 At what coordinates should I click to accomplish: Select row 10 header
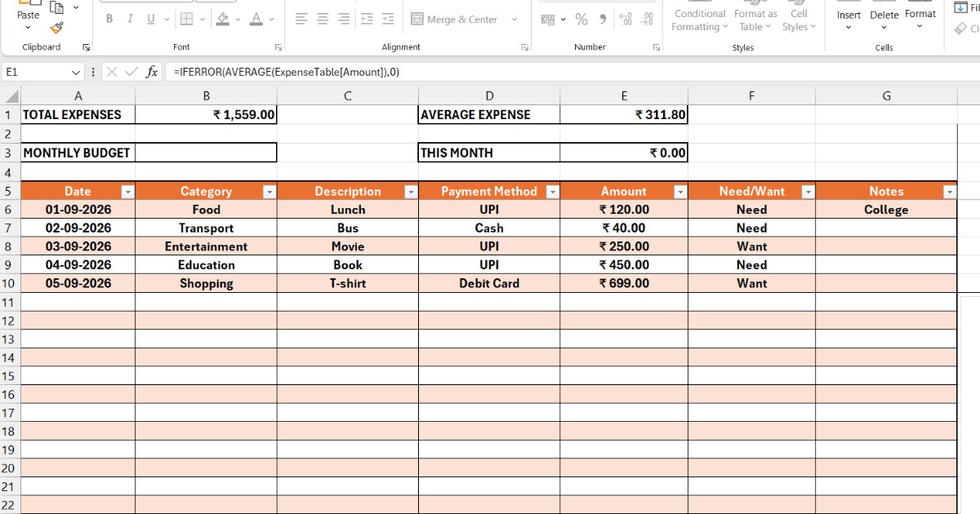[9, 284]
